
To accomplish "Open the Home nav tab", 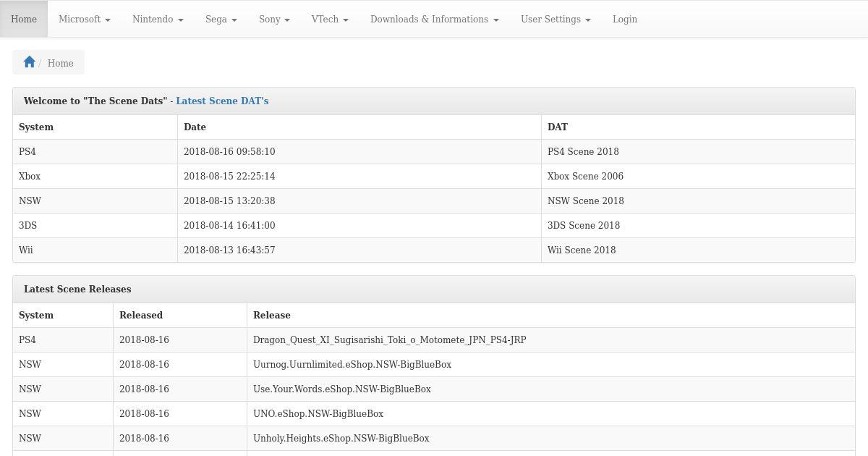I will 24,19.
